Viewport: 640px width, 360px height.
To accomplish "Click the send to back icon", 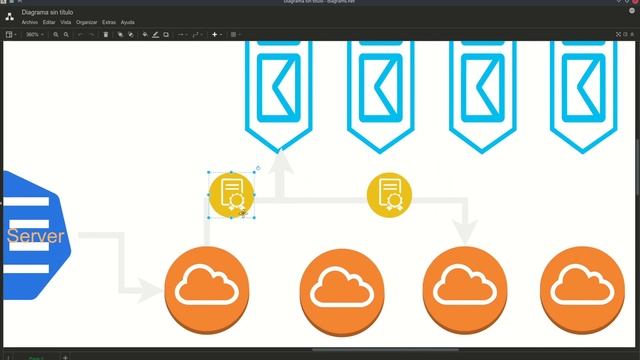I will [131, 35].
